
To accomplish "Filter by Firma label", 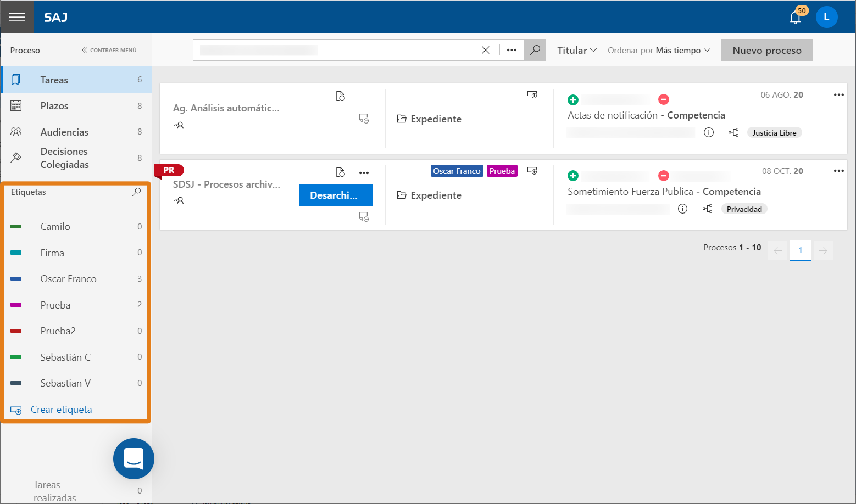I will (76, 253).
